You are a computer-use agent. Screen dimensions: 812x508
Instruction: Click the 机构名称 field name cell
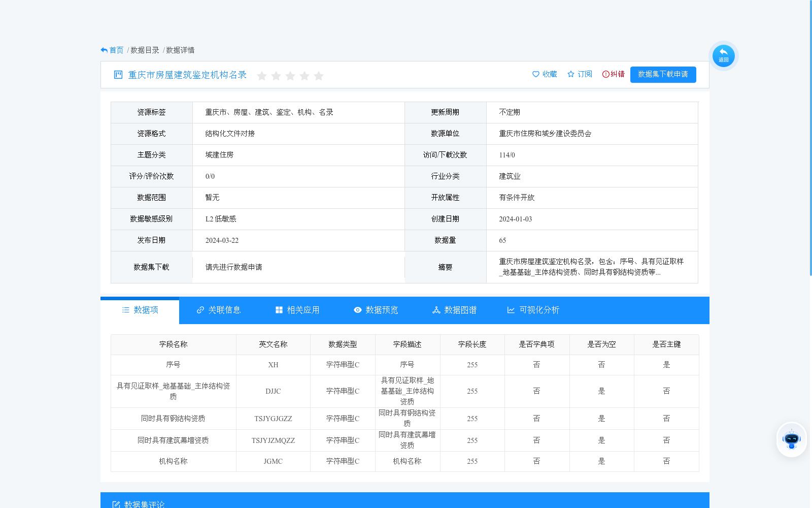pos(173,461)
